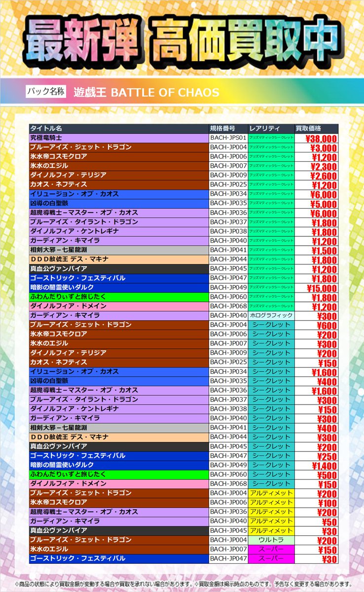The height and width of the screenshot is (592, 364).
Task: Select the ホログラフィック rarity cell
Action: point(271,315)
